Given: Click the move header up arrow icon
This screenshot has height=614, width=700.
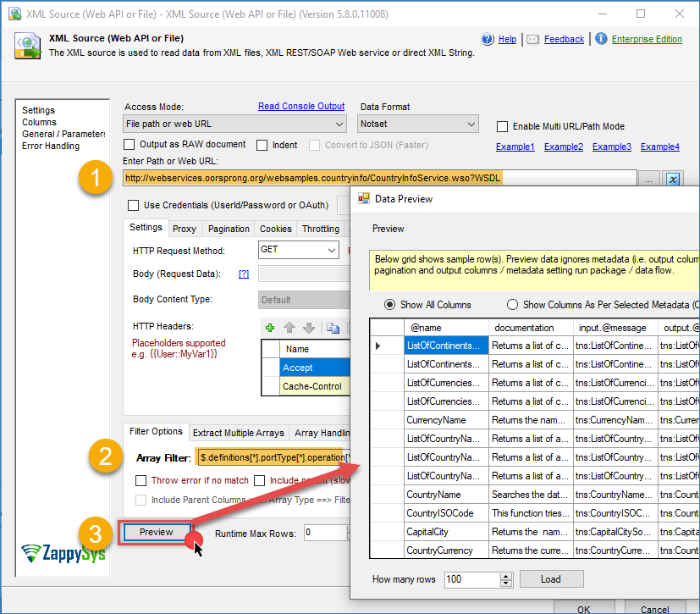Looking at the screenshot, I should click(289, 328).
